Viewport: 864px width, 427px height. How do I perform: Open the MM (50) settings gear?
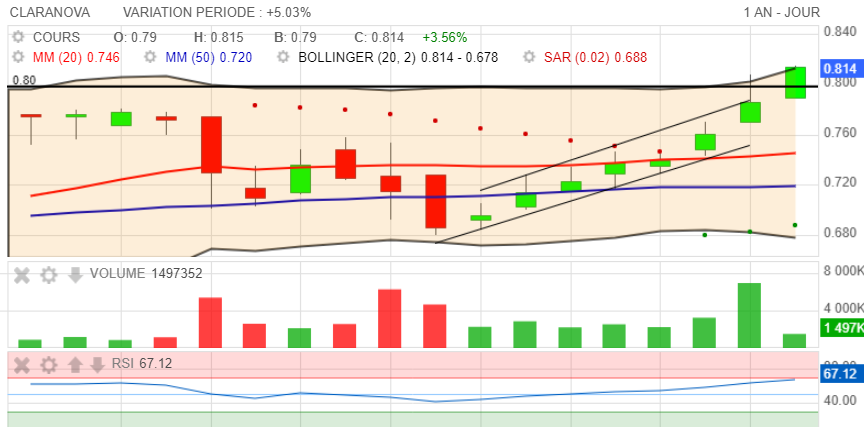150,57
